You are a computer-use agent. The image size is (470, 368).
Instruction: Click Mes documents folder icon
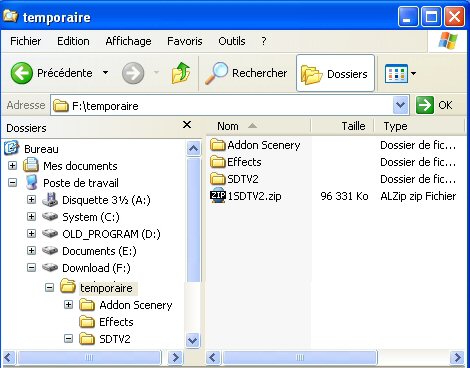tap(31, 165)
